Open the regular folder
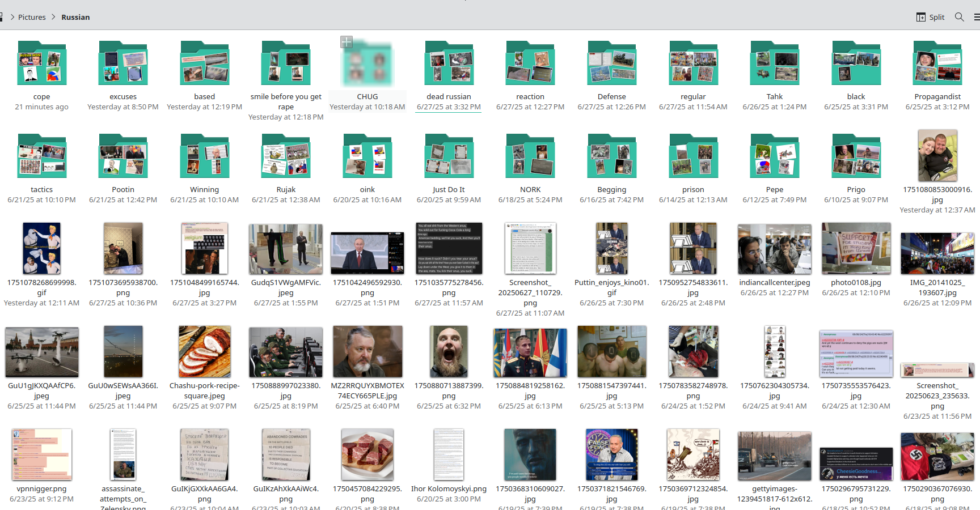 click(693, 63)
